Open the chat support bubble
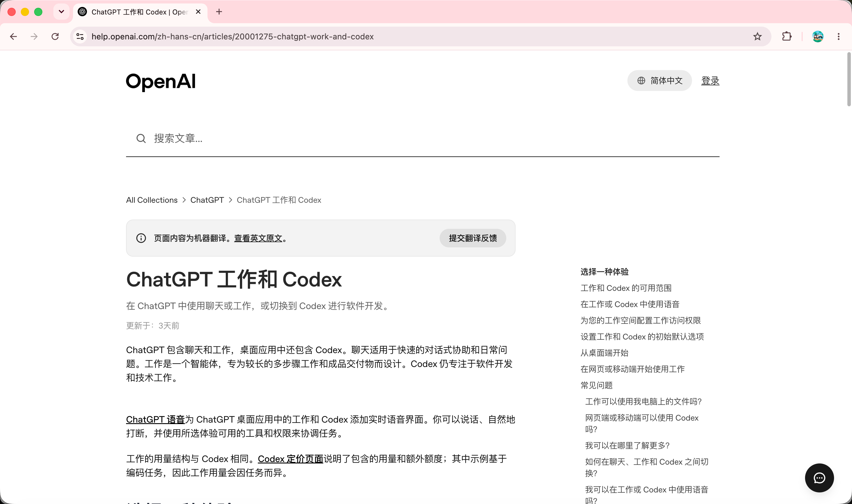 pos(819,478)
